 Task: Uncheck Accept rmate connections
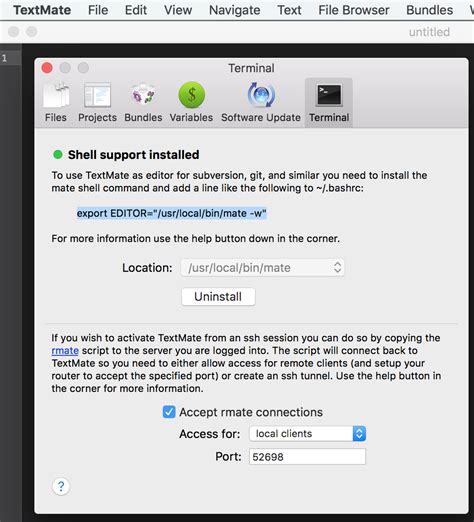pos(169,412)
